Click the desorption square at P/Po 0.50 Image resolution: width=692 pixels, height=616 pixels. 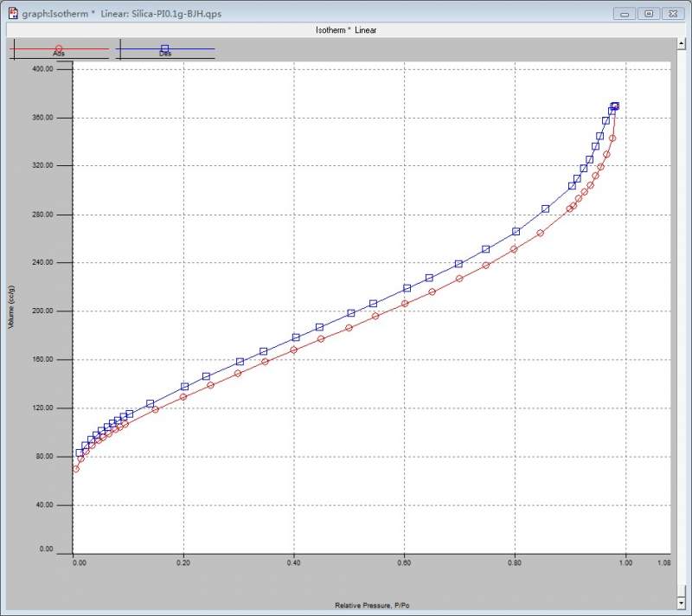click(351, 313)
